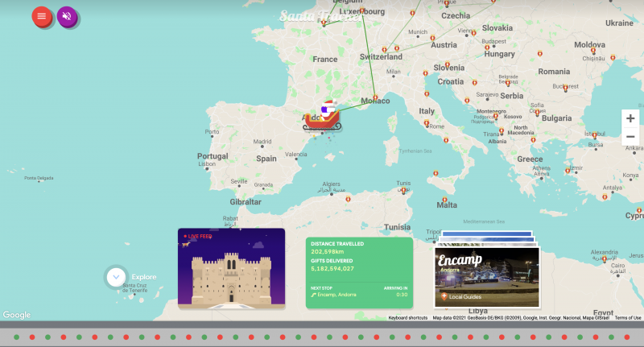Select the gift pin above Malta

(444, 200)
